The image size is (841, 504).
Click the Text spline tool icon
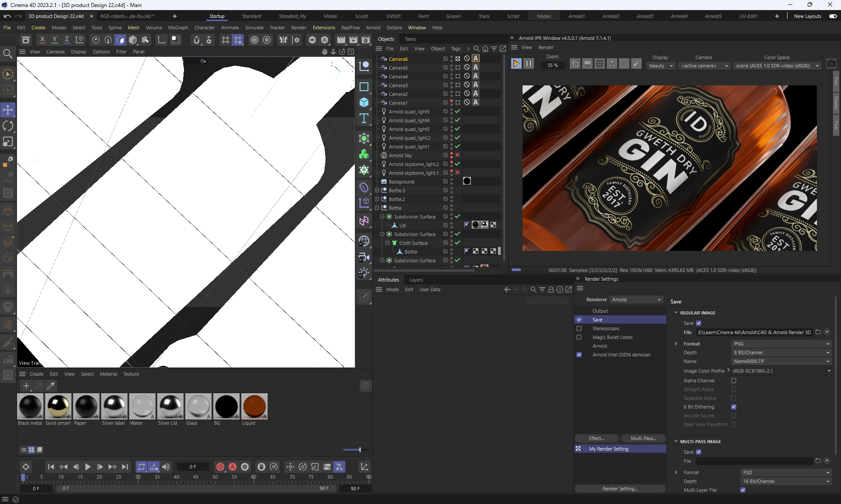(x=364, y=118)
